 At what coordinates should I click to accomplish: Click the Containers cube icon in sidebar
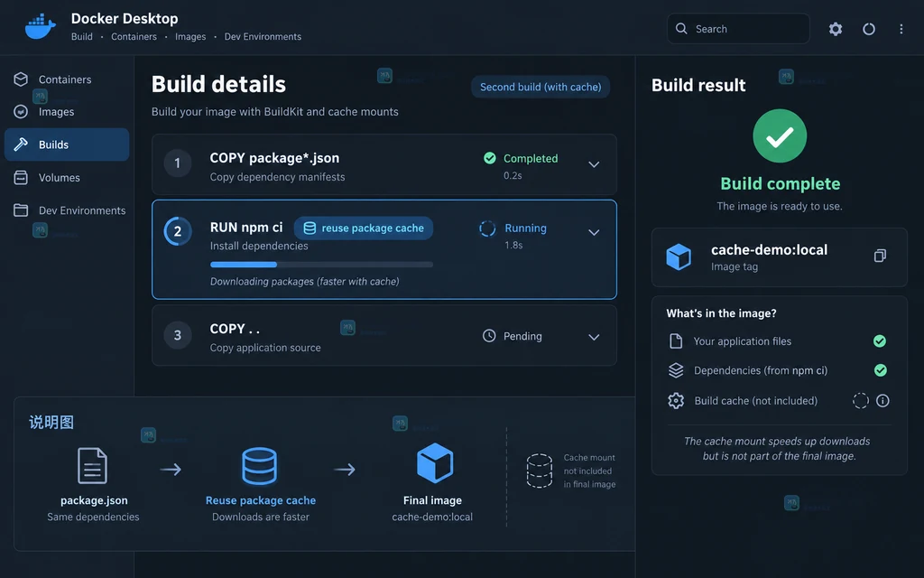[21, 79]
